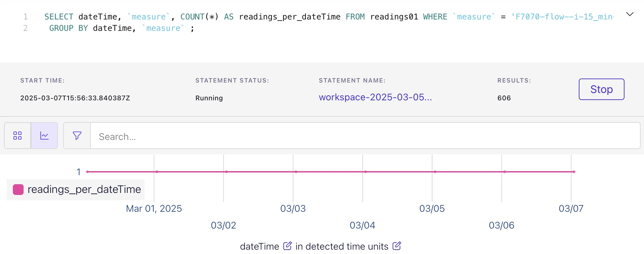
Task: Select the data point at 03/03
Action: [x=296, y=172]
